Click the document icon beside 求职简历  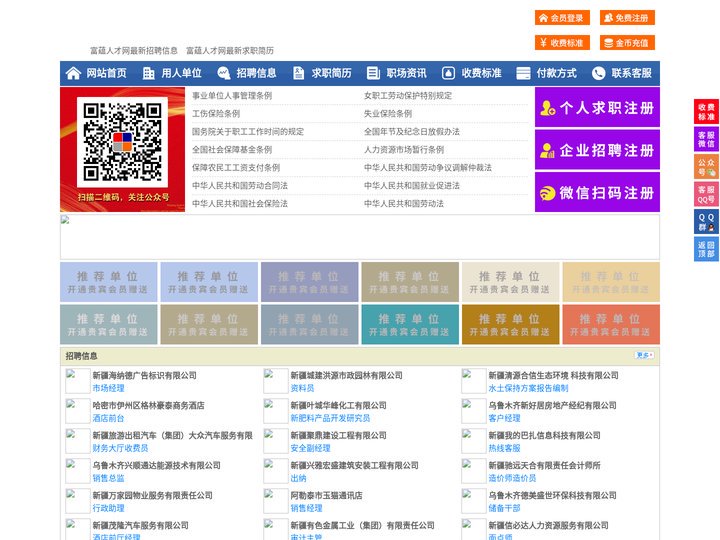[298, 73]
